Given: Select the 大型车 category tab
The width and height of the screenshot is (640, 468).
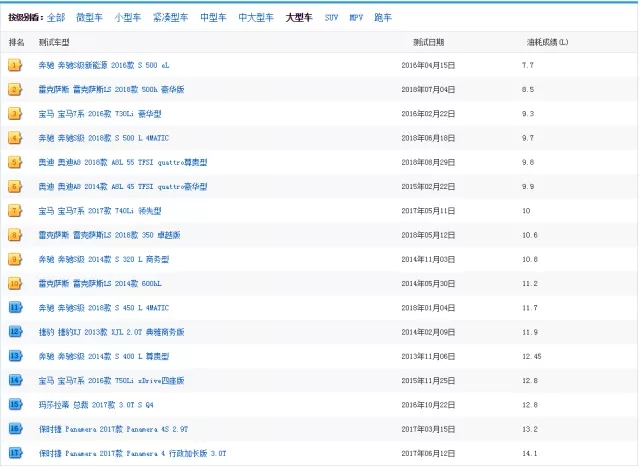Looking at the screenshot, I should pos(299,18).
